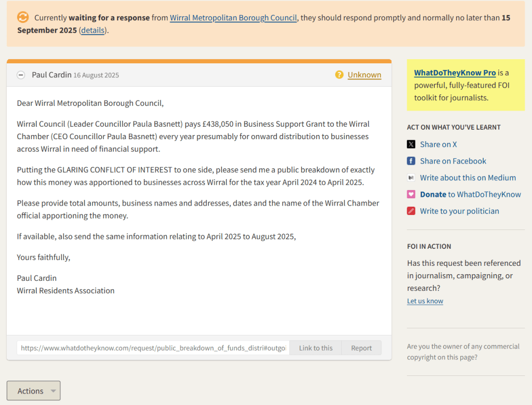Click Share on Facebook text link
The height and width of the screenshot is (405, 532).
[453, 161]
